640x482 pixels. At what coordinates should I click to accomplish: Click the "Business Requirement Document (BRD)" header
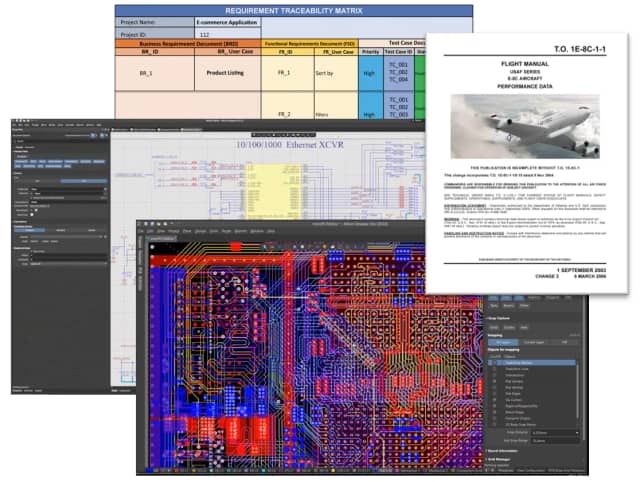point(188,44)
